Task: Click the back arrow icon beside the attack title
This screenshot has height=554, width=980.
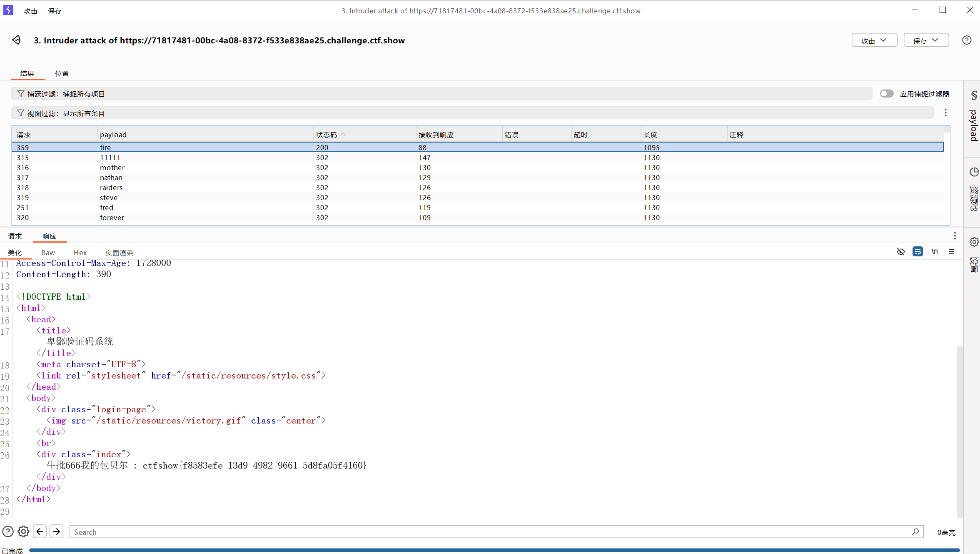Action: (x=16, y=40)
